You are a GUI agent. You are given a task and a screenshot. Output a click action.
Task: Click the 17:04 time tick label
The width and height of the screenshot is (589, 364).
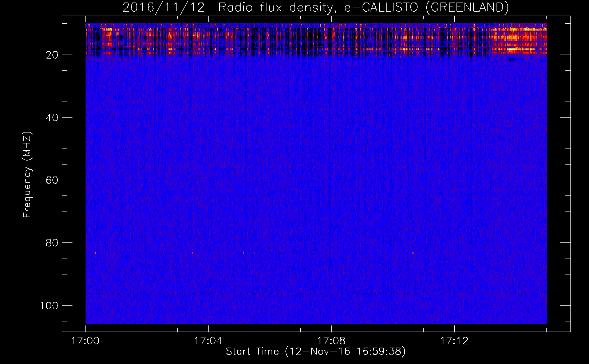click(208, 341)
